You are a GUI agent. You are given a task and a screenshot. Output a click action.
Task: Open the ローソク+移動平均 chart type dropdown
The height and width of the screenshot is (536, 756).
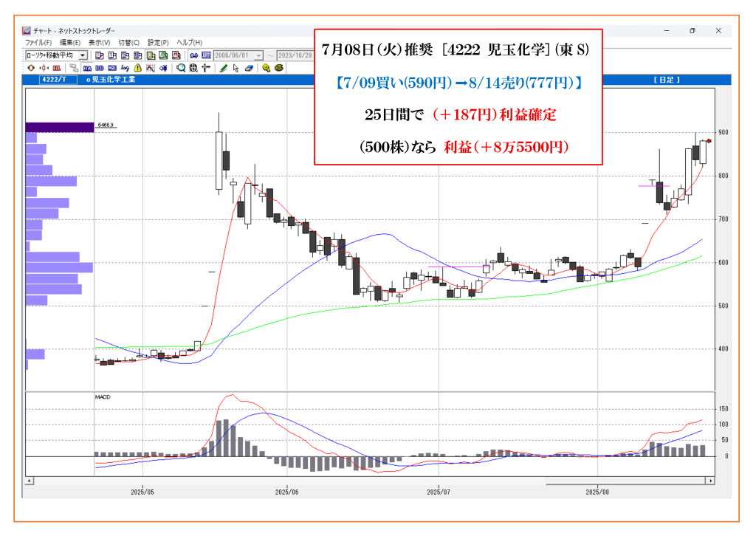83,55
